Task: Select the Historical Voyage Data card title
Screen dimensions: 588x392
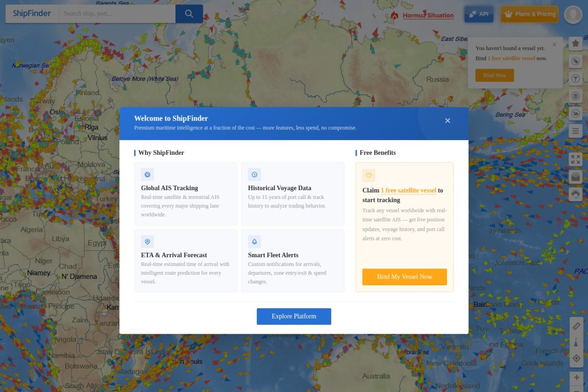Action: point(279,188)
